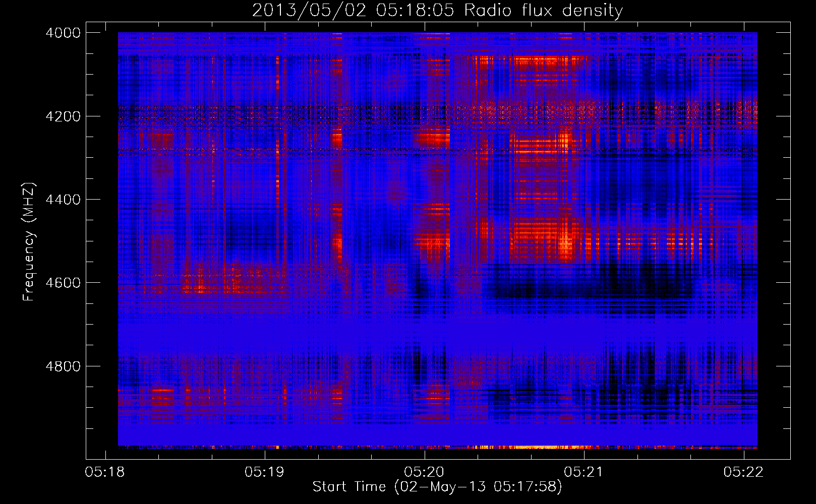This screenshot has height=504, width=816.
Task: Click the 4000 frequency tick label
Action: click(63, 33)
